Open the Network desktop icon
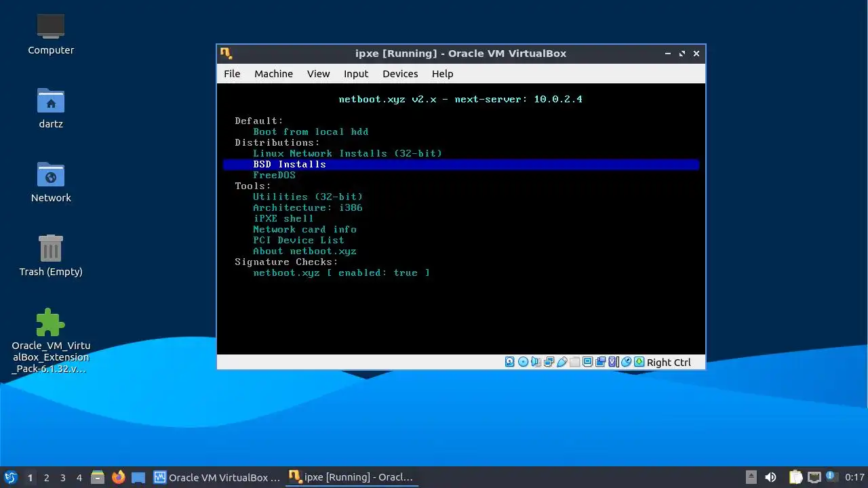The height and width of the screenshot is (488, 868). pos(51,182)
